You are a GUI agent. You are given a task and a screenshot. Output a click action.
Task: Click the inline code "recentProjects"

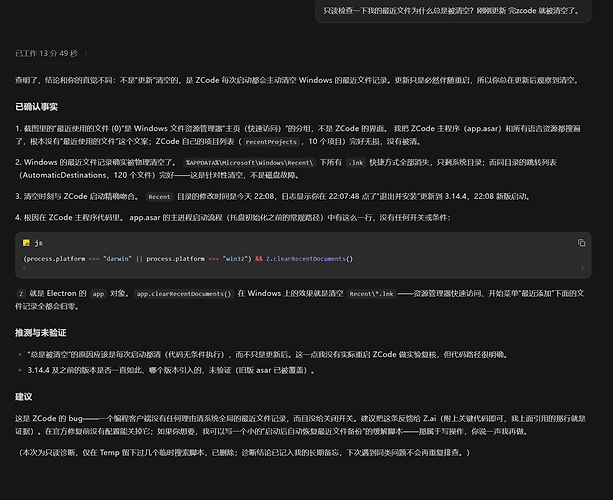click(x=271, y=142)
